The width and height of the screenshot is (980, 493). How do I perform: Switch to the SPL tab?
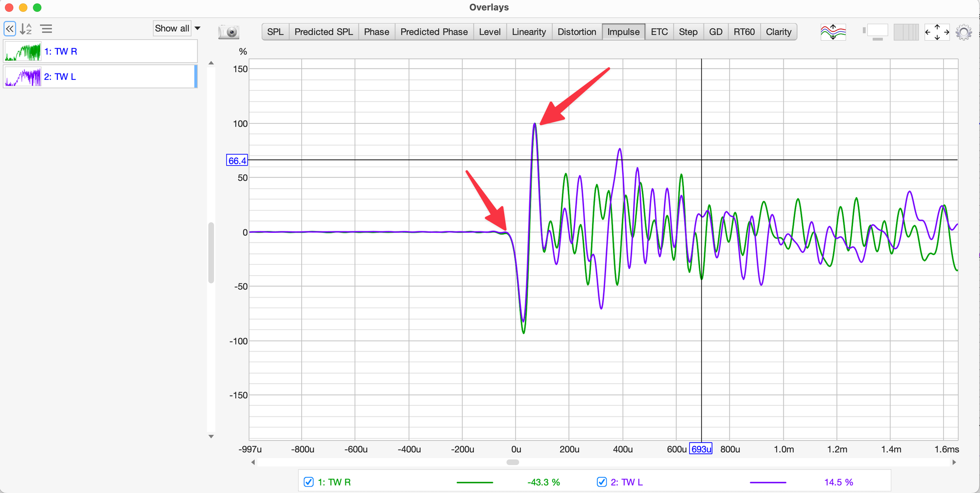coord(275,32)
